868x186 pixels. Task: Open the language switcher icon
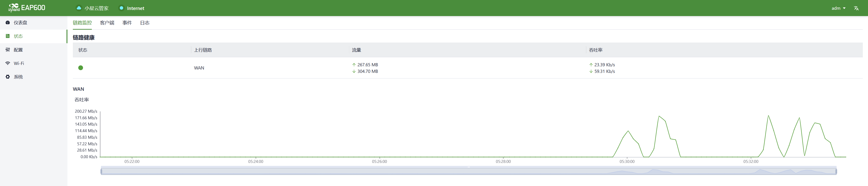point(856,8)
